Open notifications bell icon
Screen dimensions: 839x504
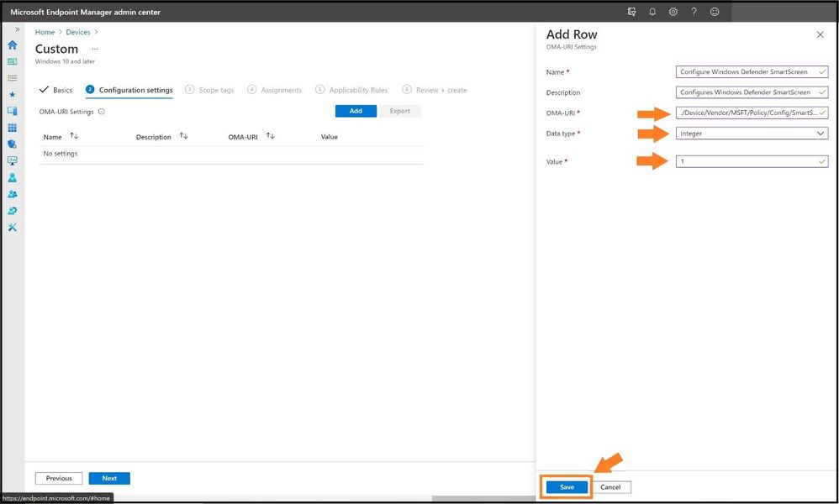pos(652,12)
